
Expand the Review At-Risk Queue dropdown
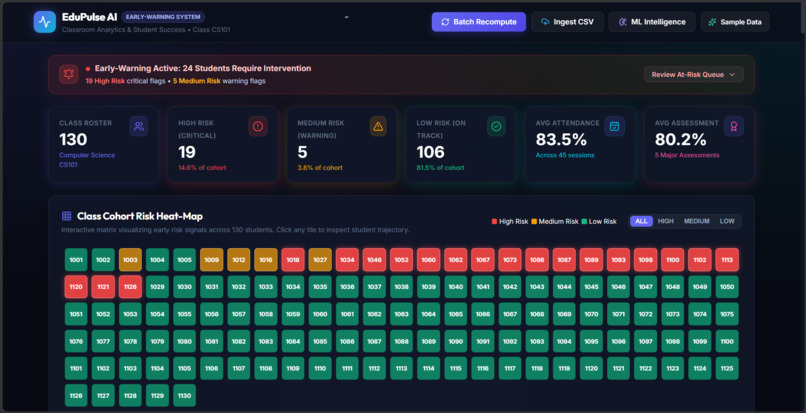tap(693, 75)
